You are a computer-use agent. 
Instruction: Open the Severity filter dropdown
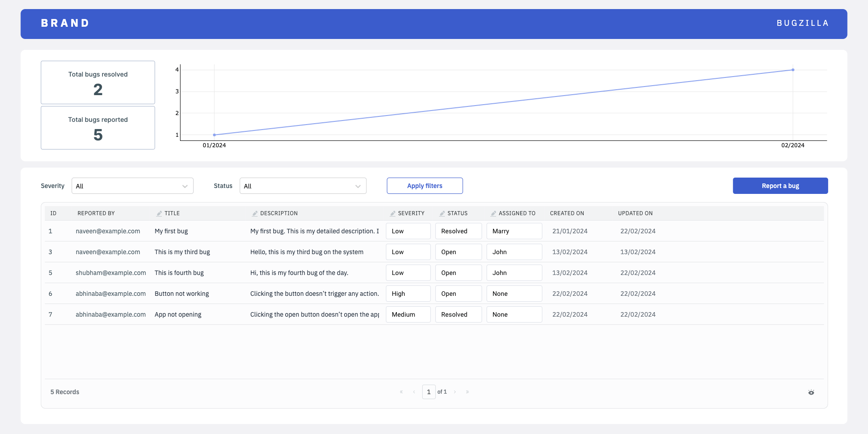[132, 186]
